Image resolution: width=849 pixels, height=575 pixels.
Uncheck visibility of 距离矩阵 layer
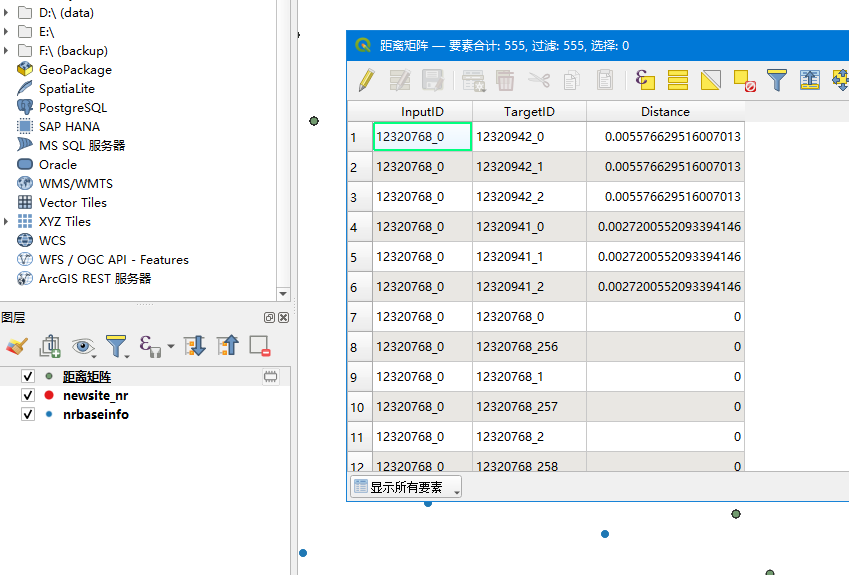click(x=28, y=377)
